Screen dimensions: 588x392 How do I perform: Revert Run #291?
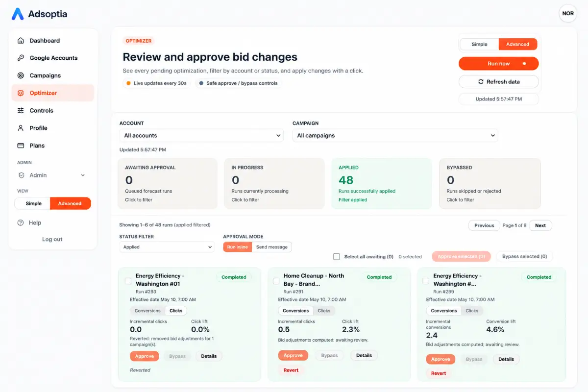(291, 370)
